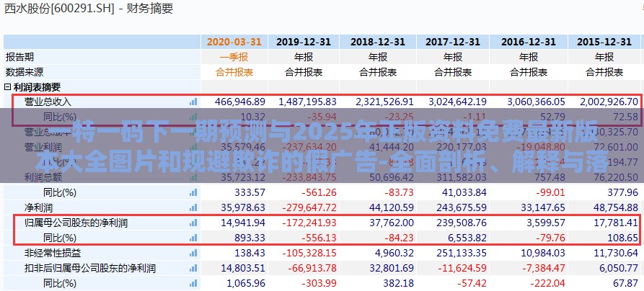Select the 数据来源 row label
Image resolution: width=644 pixels, height=291 pixels.
tap(25, 72)
